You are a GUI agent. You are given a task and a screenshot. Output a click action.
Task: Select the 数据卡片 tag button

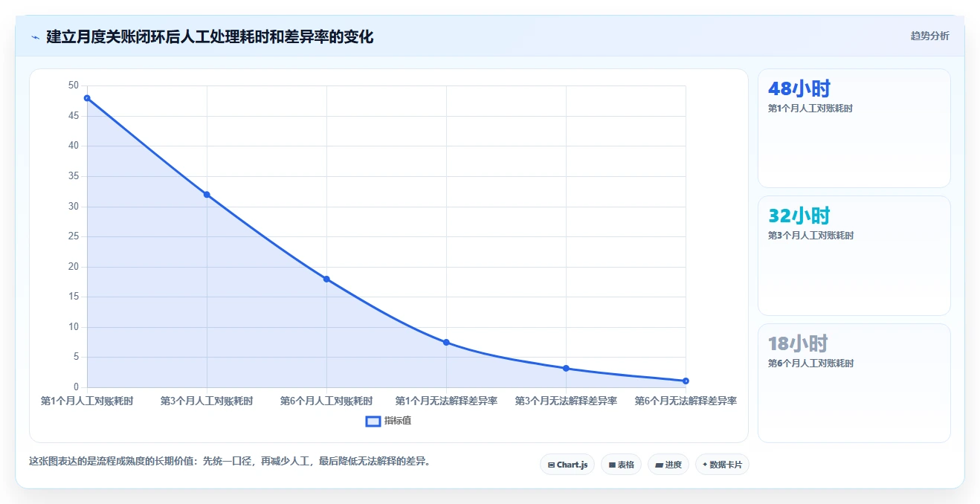(722, 465)
